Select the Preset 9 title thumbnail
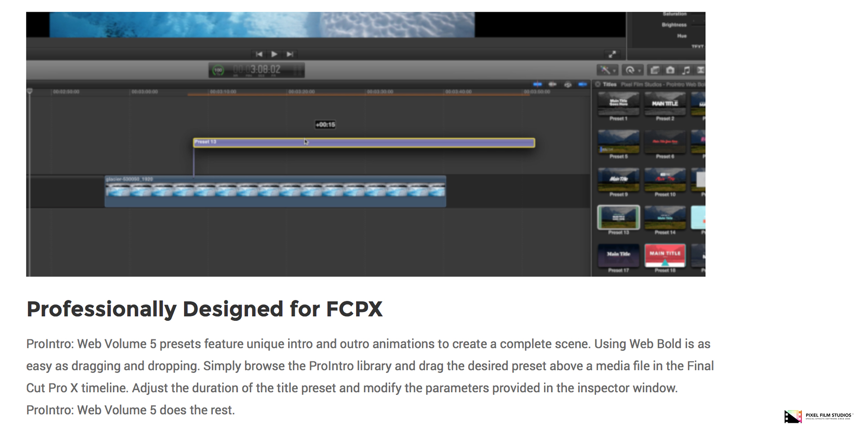Image resolution: width=868 pixels, height=443 pixels. click(x=619, y=179)
